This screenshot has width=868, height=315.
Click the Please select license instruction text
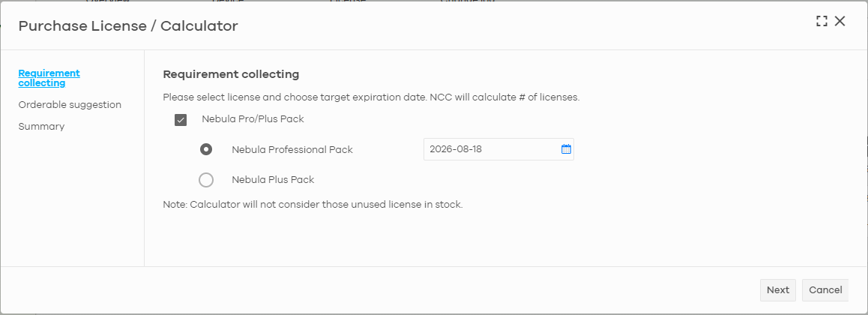pos(371,97)
